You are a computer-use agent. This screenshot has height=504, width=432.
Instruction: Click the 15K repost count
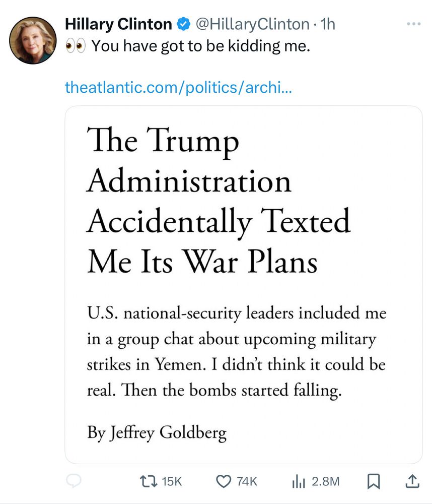(172, 481)
